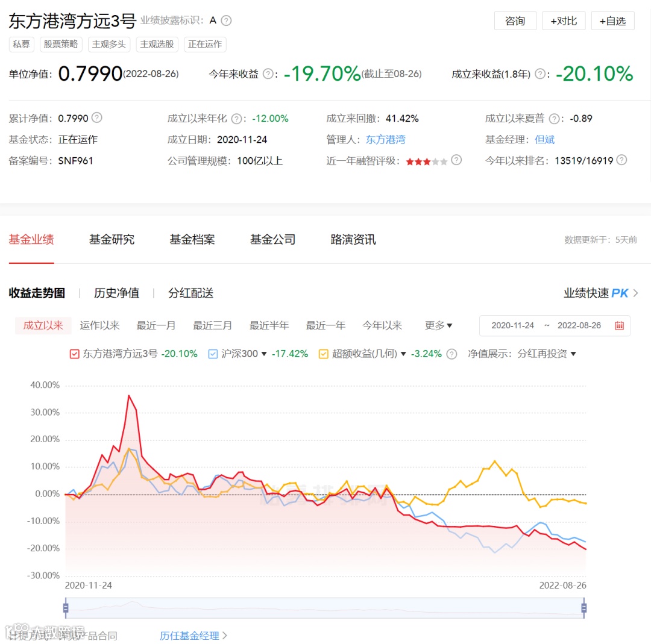Click the 正在运作 tag
This screenshot has height=644, width=651.
(x=205, y=45)
